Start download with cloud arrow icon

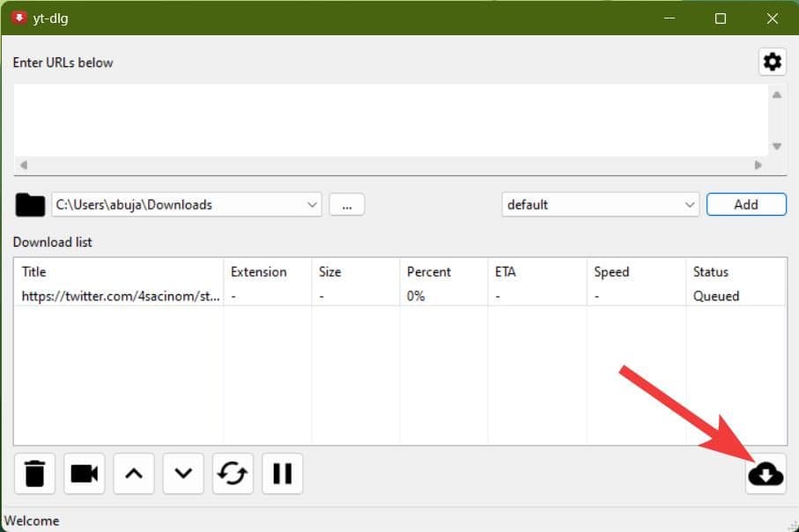pyautogui.click(x=766, y=475)
